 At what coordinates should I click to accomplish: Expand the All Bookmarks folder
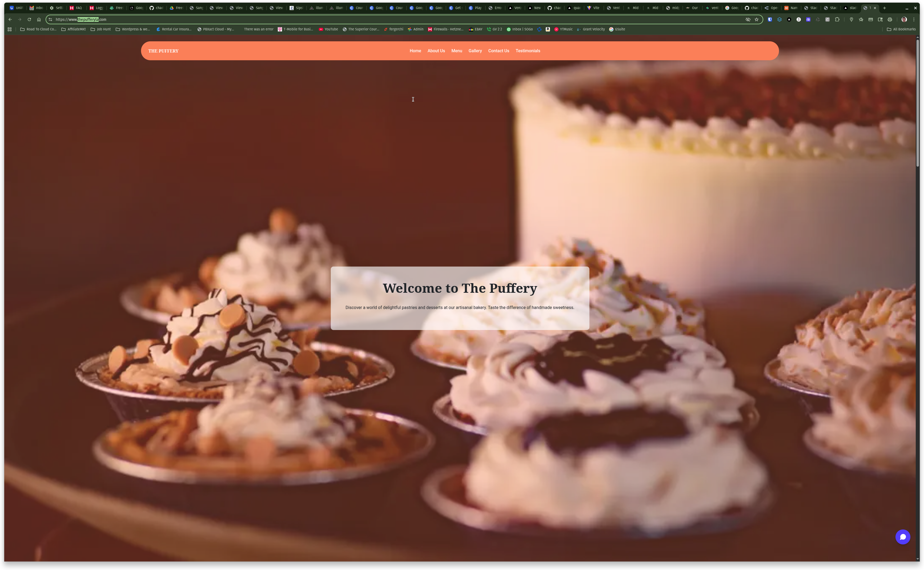(x=902, y=29)
